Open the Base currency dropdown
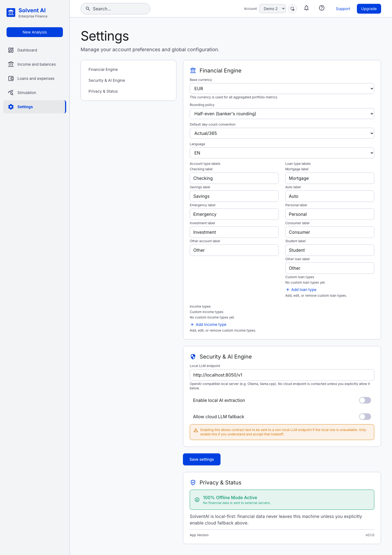The image size is (392, 555). (282, 89)
